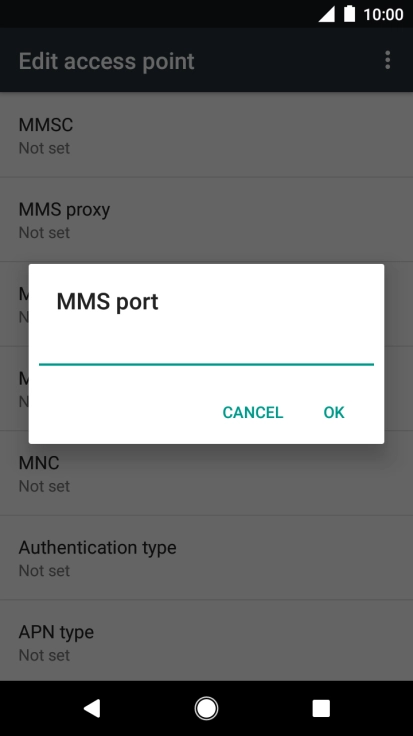Open the three-dot overflow menu
413x736 pixels.
pyautogui.click(x=387, y=61)
